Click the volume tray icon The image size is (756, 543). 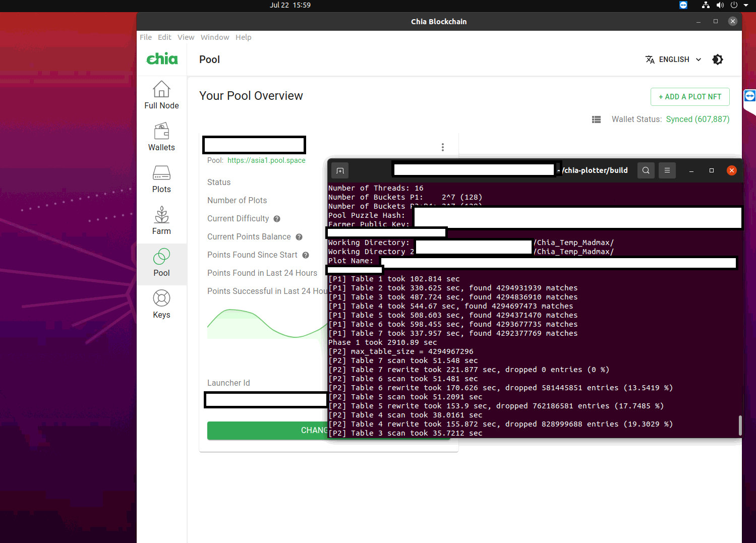pyautogui.click(x=720, y=5)
